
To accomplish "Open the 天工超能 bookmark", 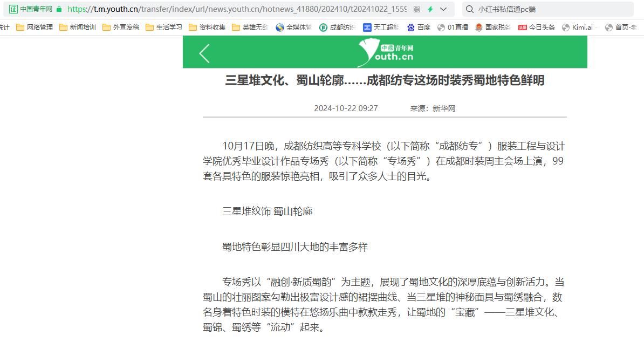I will point(381,28).
